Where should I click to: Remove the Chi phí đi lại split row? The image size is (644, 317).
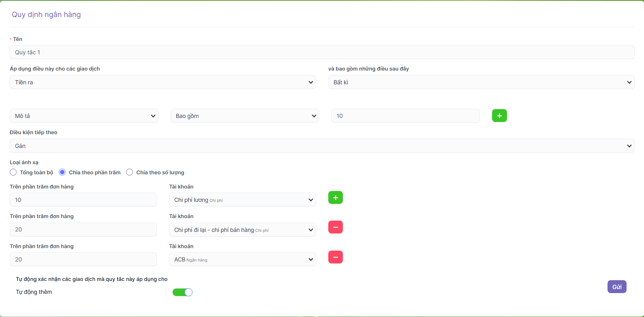point(335,227)
